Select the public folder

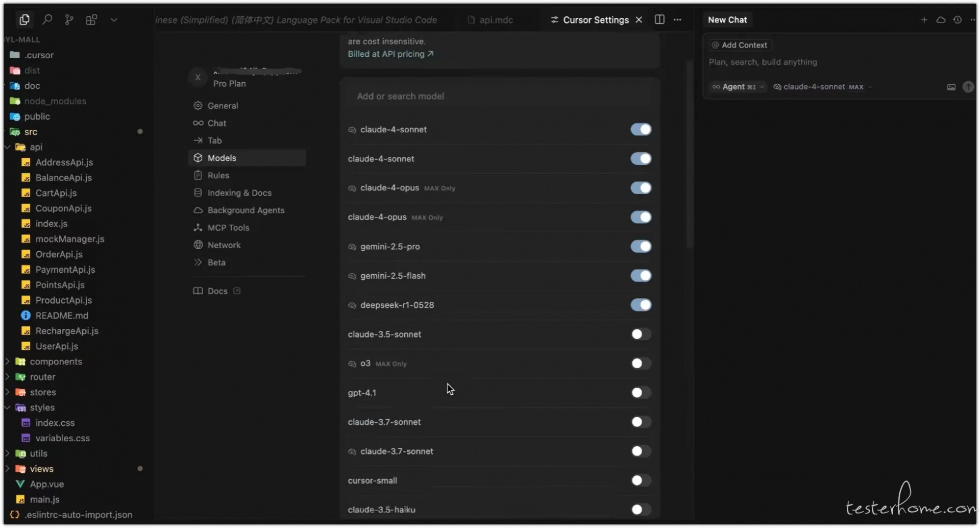[x=37, y=116]
